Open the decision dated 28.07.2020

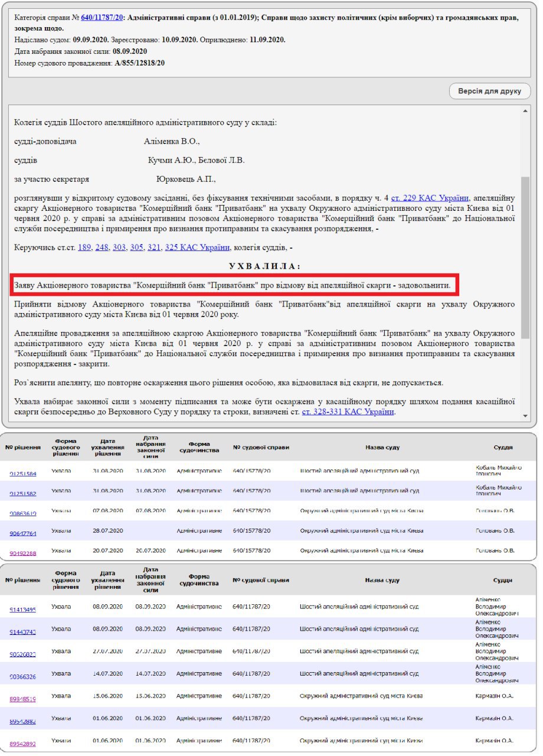[23, 533]
